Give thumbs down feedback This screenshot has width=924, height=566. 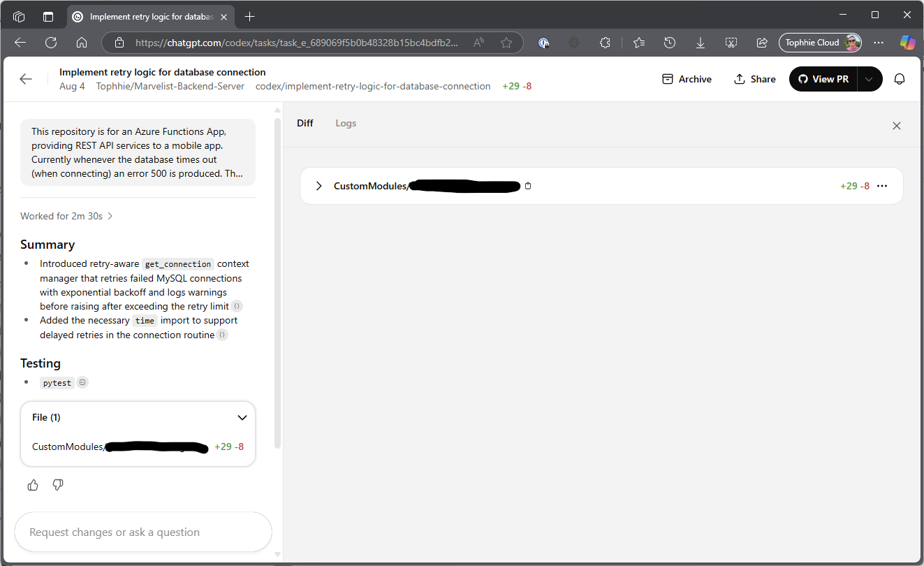(58, 485)
